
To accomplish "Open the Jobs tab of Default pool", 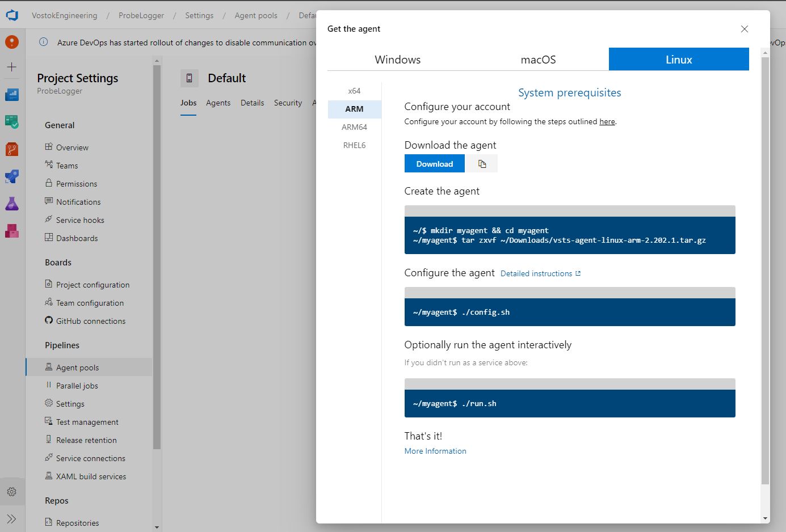I will (188, 103).
